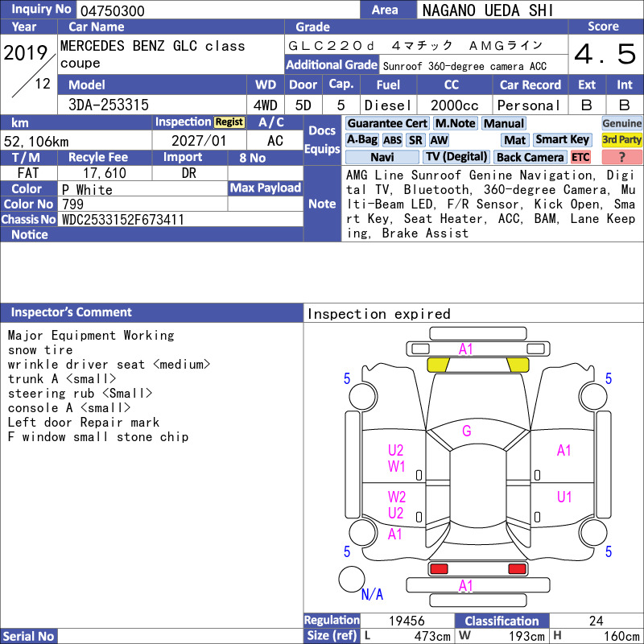Image resolution: width=644 pixels, height=644 pixels.
Task: Click the Mat equipment badge
Action: click(x=515, y=140)
